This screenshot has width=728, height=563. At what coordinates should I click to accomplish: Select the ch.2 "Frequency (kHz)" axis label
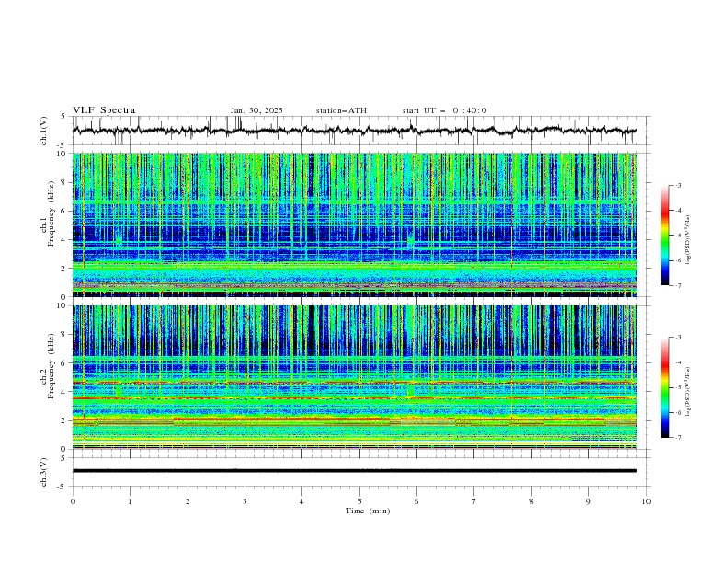tap(51, 365)
